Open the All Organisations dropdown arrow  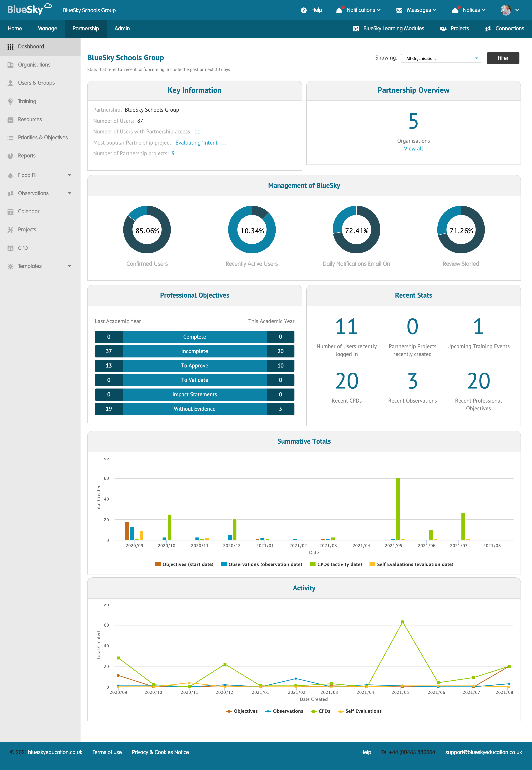tap(476, 58)
